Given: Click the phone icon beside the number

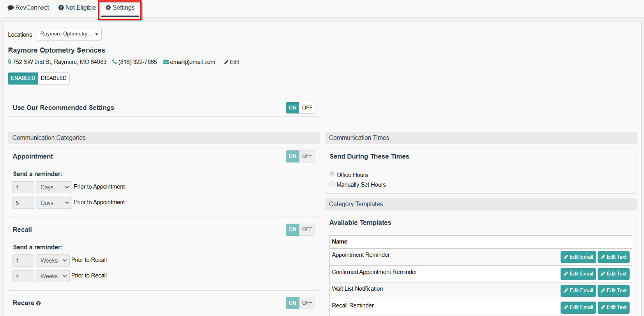Looking at the screenshot, I should (115, 62).
